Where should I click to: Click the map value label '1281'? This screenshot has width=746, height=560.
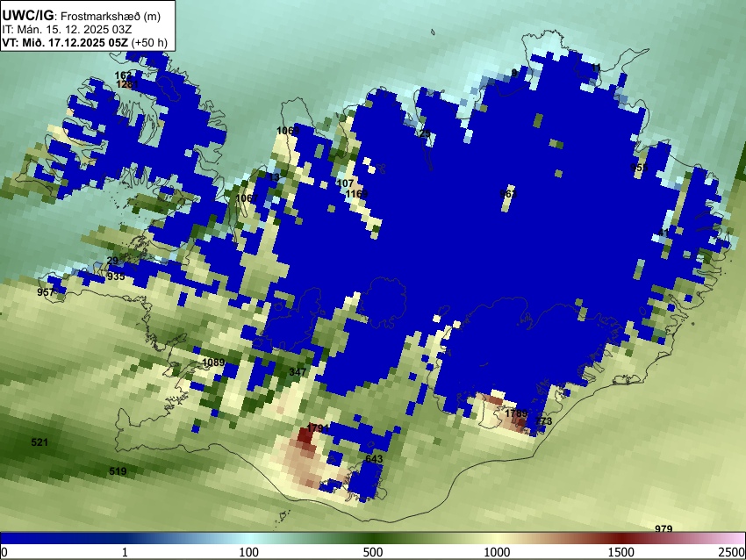127,84
